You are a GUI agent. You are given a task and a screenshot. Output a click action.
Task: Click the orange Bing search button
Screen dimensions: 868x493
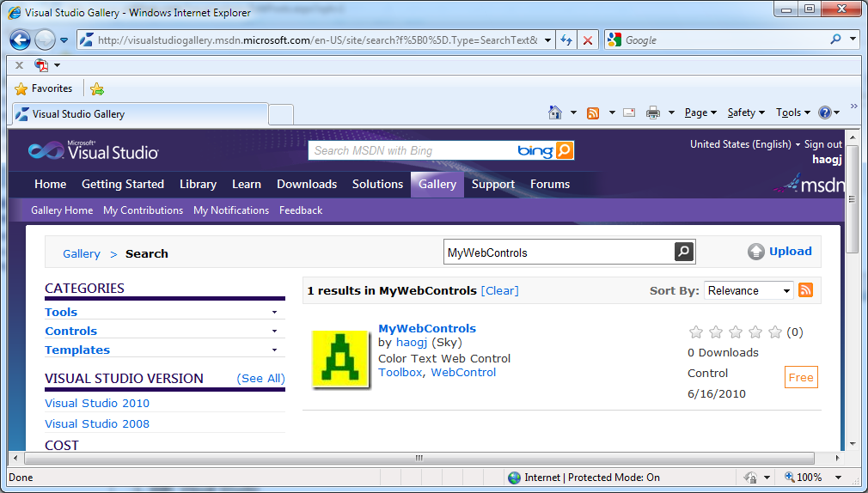(564, 150)
